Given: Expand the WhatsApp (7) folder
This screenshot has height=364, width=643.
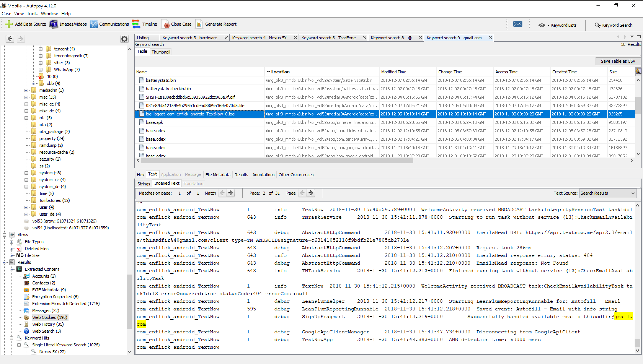Looking at the screenshot, I should click(41, 70).
